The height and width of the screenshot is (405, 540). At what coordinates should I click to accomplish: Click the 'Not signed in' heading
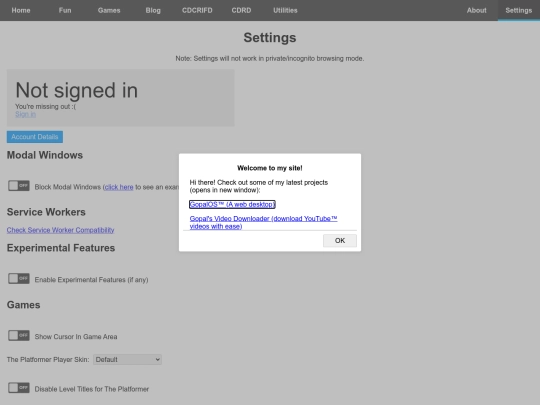coord(76,90)
